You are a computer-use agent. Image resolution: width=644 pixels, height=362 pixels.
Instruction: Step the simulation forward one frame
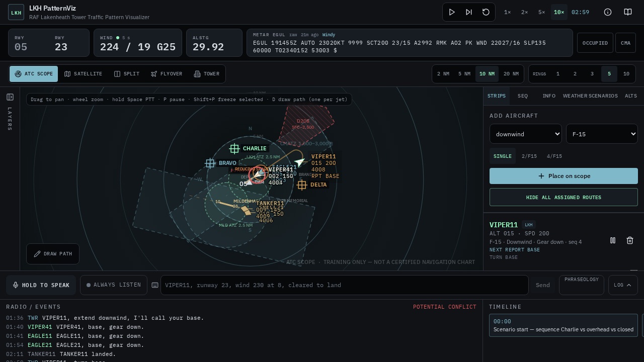pos(469,12)
